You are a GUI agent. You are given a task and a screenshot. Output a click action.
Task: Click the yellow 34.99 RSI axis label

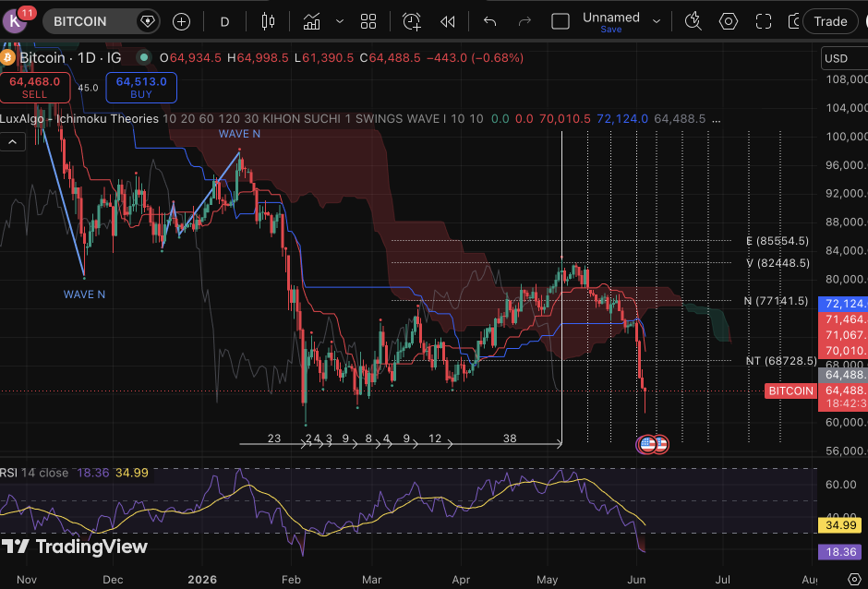[x=839, y=524]
